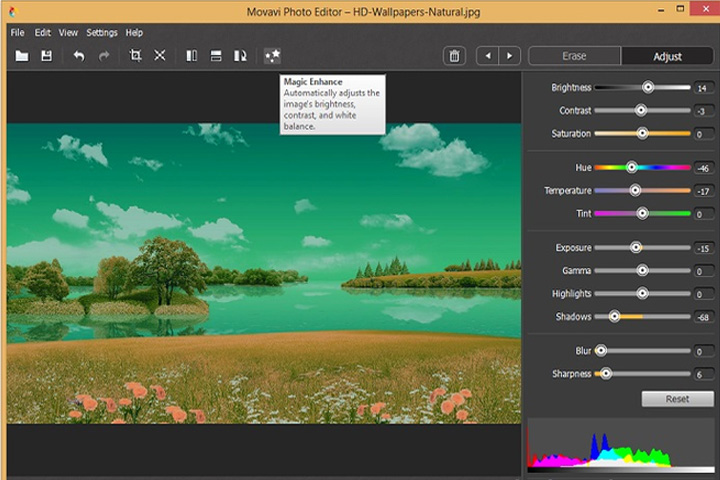Open the File menu

[x=17, y=33]
